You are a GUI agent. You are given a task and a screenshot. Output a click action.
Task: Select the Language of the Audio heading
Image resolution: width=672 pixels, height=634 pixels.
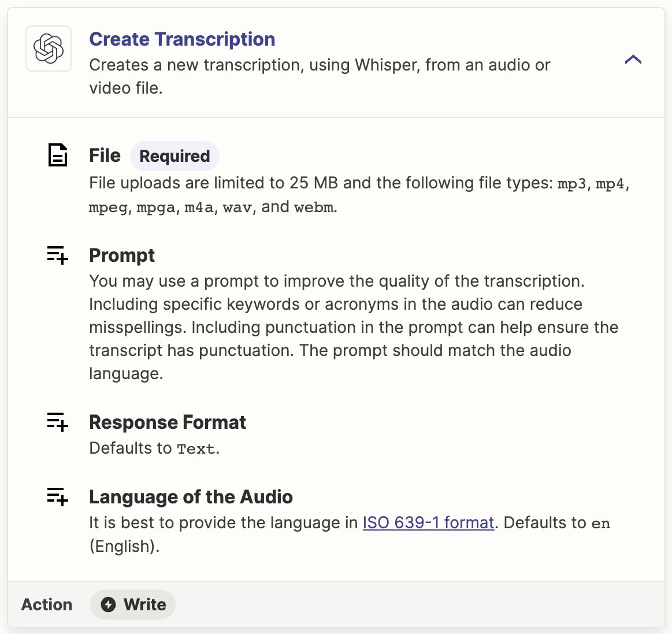point(191,497)
